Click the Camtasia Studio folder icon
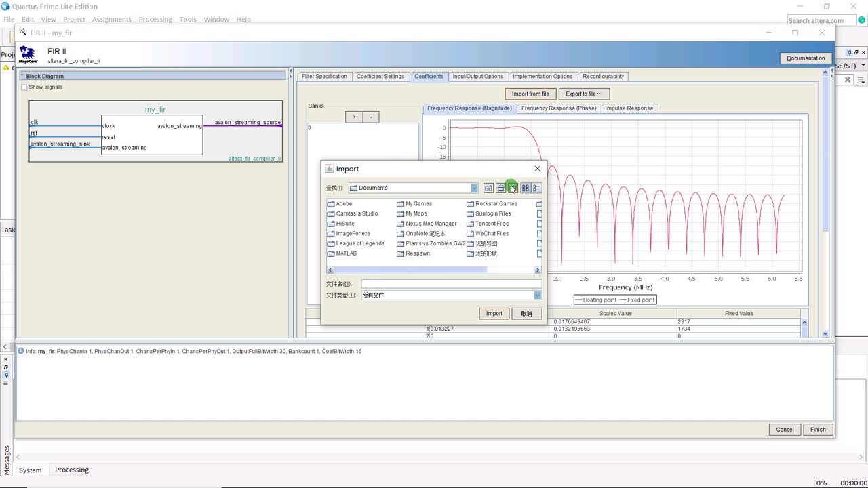Image resolution: width=868 pixels, height=488 pixels. pyautogui.click(x=331, y=213)
